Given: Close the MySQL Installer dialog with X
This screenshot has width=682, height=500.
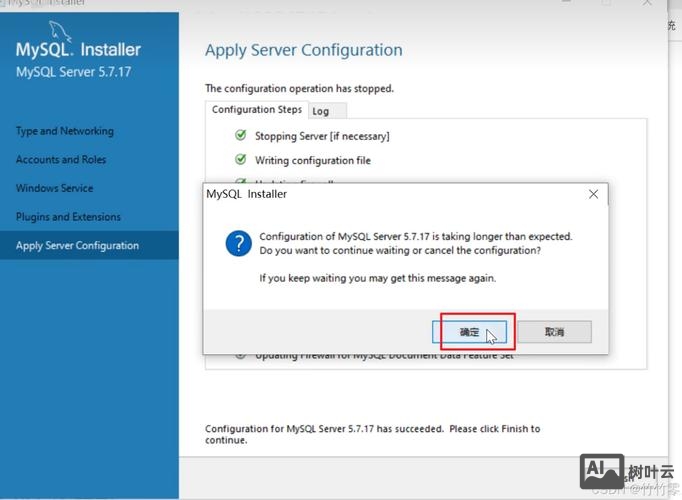Looking at the screenshot, I should click(x=593, y=194).
